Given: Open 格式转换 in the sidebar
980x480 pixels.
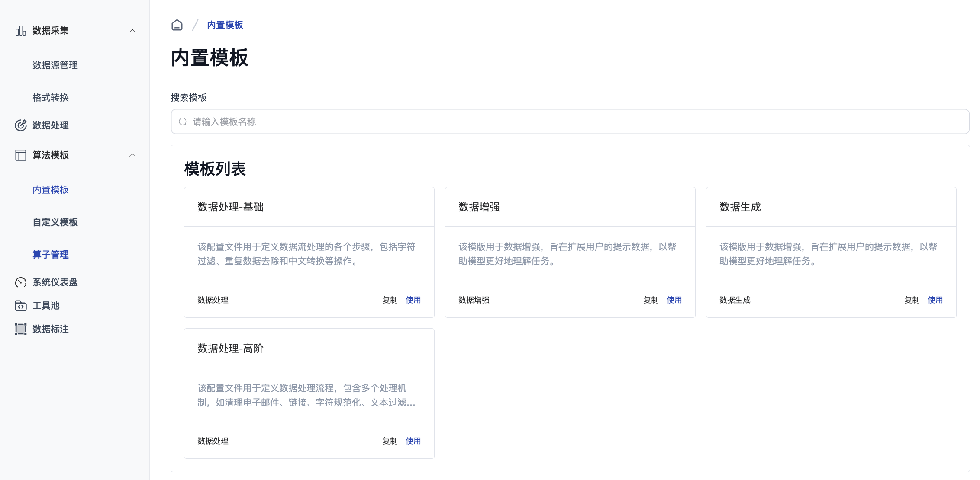Looking at the screenshot, I should 51,98.
